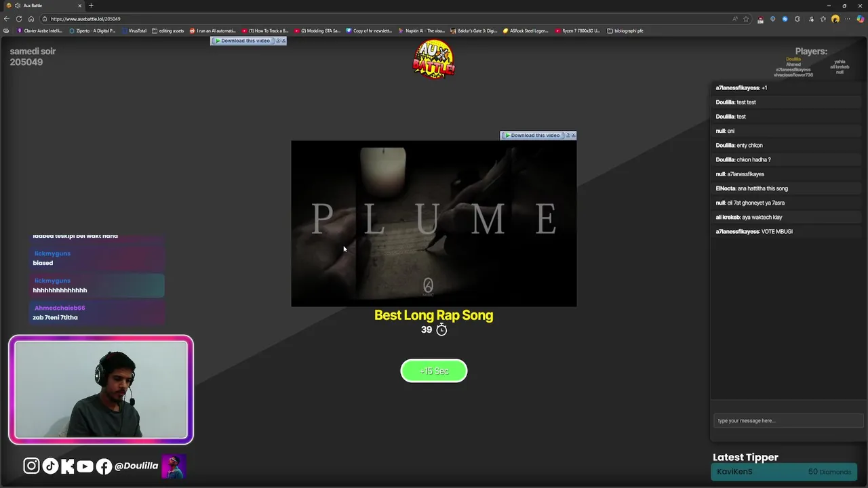The image size is (868, 488).
Task: Open ASRock Steel Legend bookmark
Action: [526, 30]
